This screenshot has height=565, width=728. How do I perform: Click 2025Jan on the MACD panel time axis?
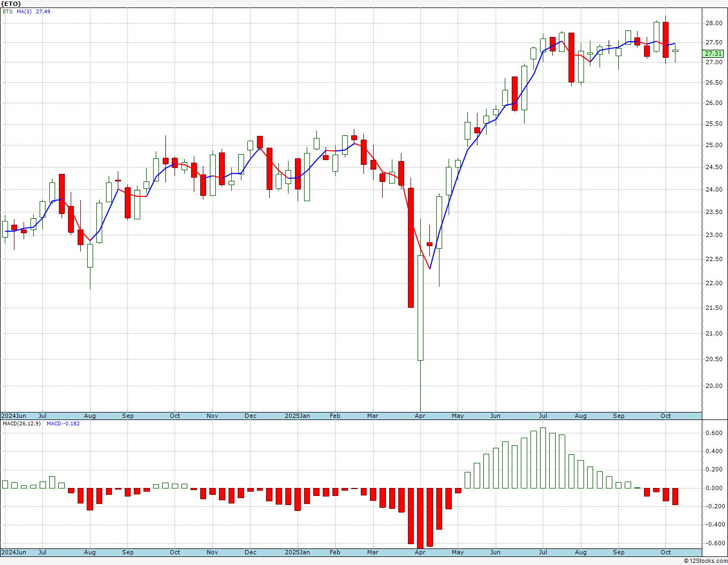(x=297, y=552)
